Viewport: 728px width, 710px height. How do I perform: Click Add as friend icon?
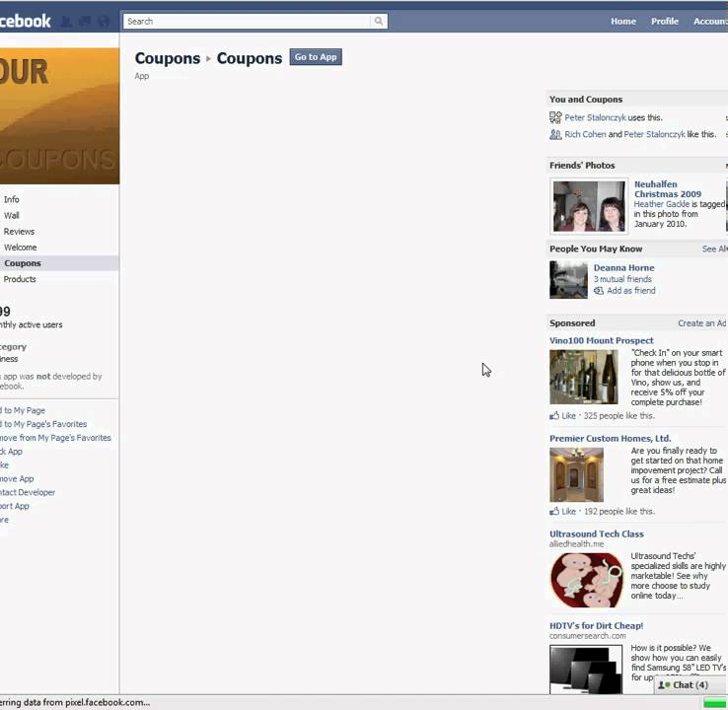coord(599,291)
